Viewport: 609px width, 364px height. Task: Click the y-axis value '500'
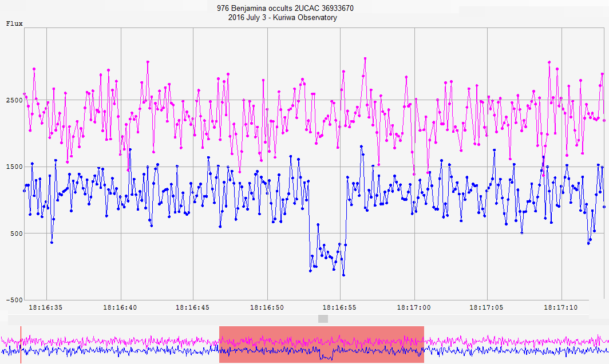click(16, 234)
